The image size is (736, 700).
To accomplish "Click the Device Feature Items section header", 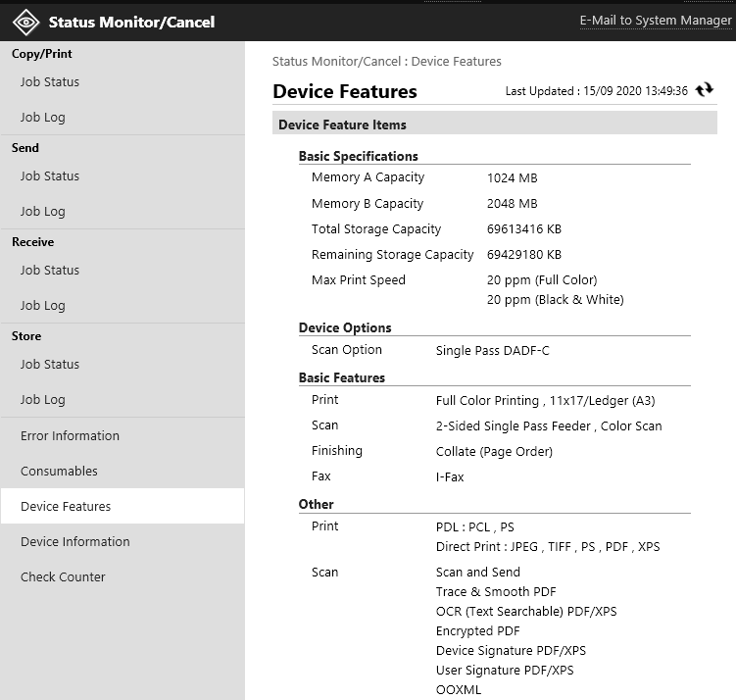I will tap(342, 125).
